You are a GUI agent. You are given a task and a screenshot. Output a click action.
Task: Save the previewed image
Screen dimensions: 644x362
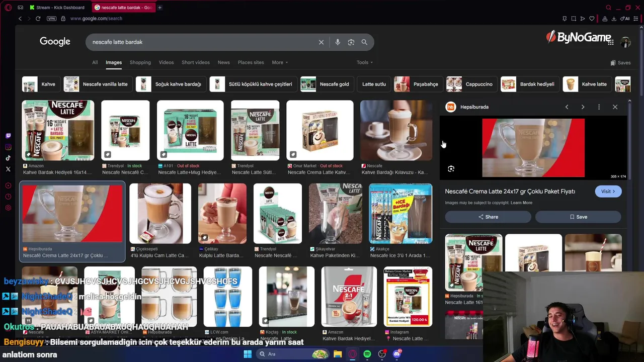(x=578, y=217)
